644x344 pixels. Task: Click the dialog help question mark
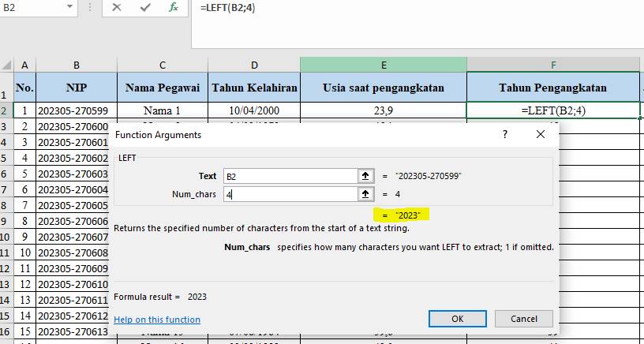[x=505, y=134]
